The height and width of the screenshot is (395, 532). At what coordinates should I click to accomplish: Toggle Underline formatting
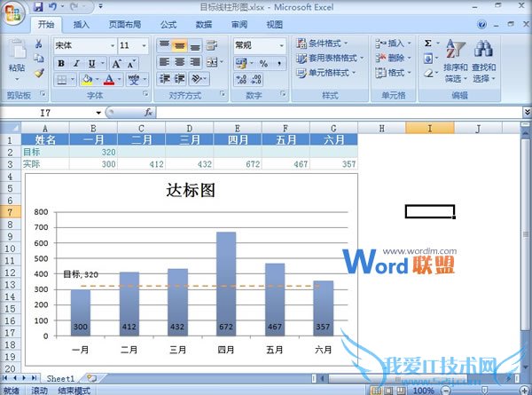[91, 64]
